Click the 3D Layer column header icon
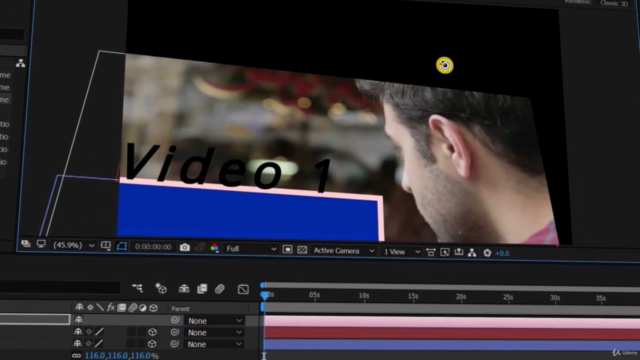 point(153,308)
